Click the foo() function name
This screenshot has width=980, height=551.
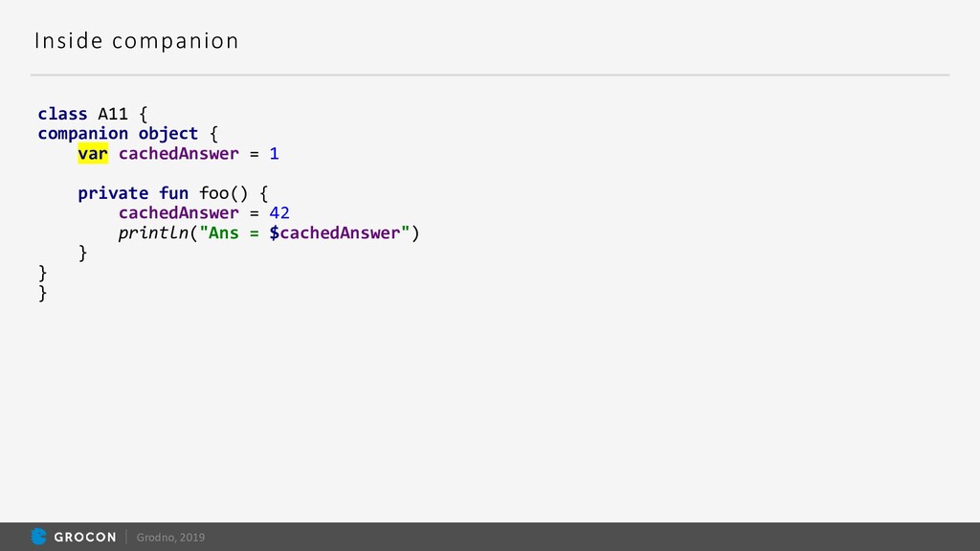click(x=224, y=193)
